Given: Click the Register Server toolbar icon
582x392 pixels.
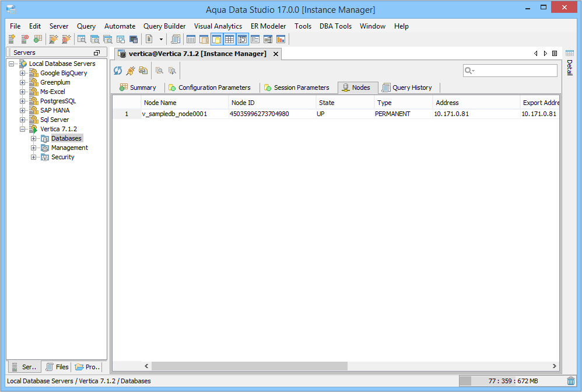Looking at the screenshot, I should tap(12, 39).
